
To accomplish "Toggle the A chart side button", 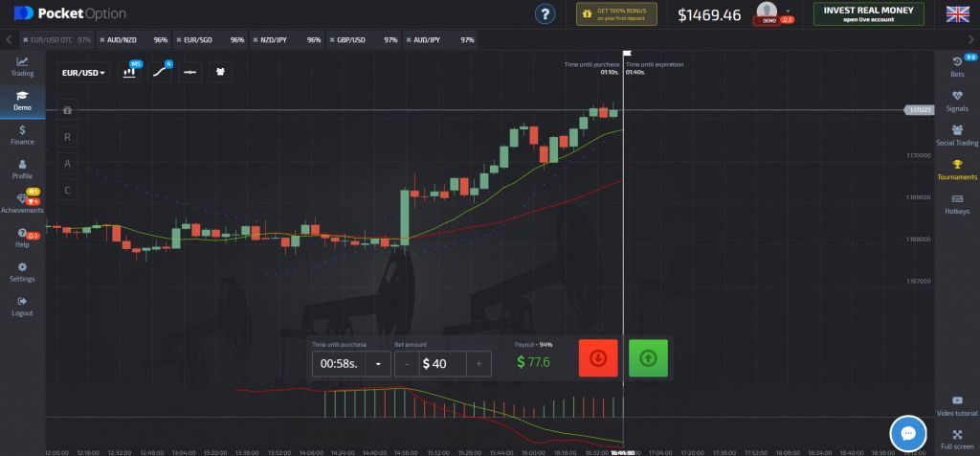I will [x=68, y=164].
